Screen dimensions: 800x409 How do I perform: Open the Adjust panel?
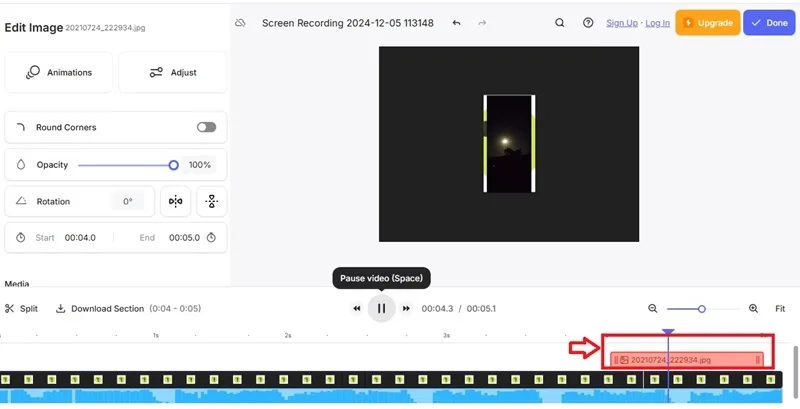tap(173, 72)
